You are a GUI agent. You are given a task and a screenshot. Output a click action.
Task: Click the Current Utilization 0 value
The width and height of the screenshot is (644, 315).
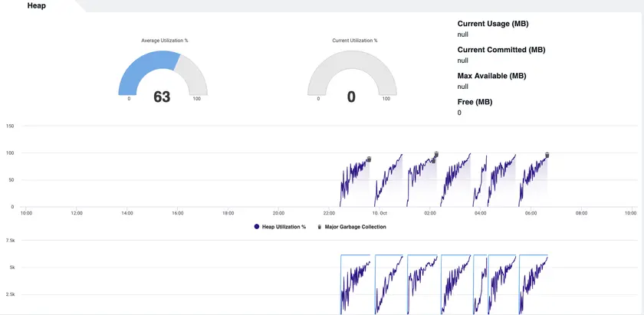351,97
